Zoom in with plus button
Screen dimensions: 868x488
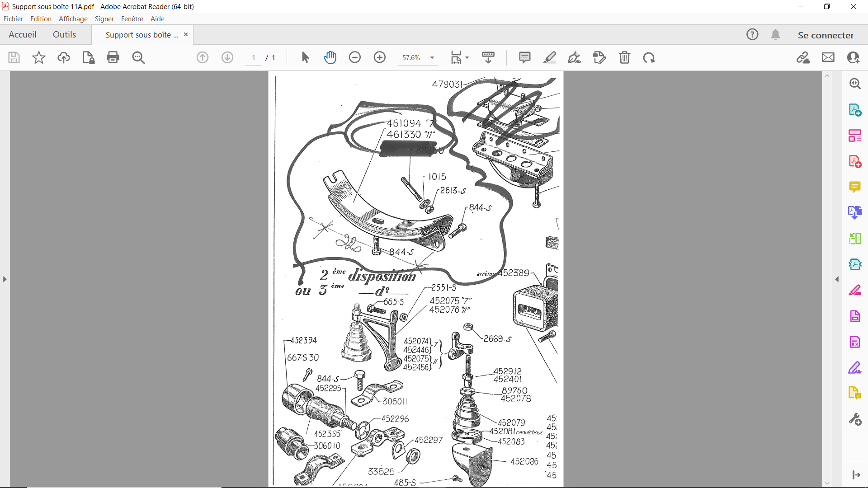point(380,57)
